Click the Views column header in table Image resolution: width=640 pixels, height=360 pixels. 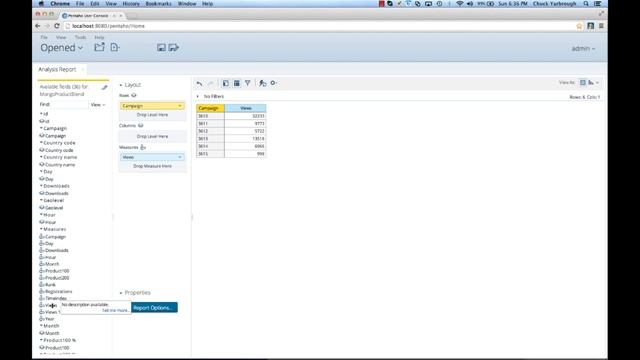(x=245, y=108)
